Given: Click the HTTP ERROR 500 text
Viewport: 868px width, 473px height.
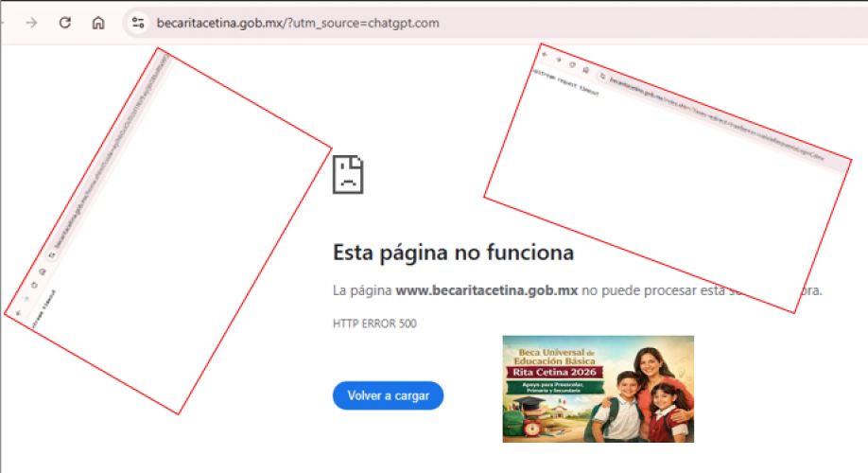Looking at the screenshot, I should coord(374,324).
